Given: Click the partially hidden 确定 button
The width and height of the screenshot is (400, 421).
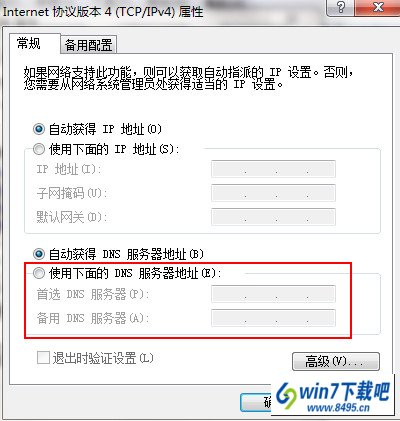Looking at the screenshot, I should point(256,402).
